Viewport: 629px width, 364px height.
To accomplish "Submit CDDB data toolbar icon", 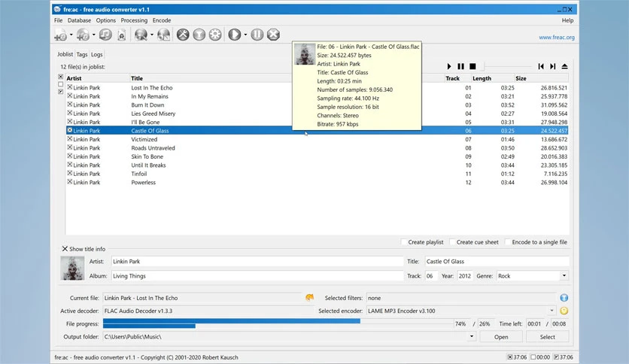I will [164, 35].
